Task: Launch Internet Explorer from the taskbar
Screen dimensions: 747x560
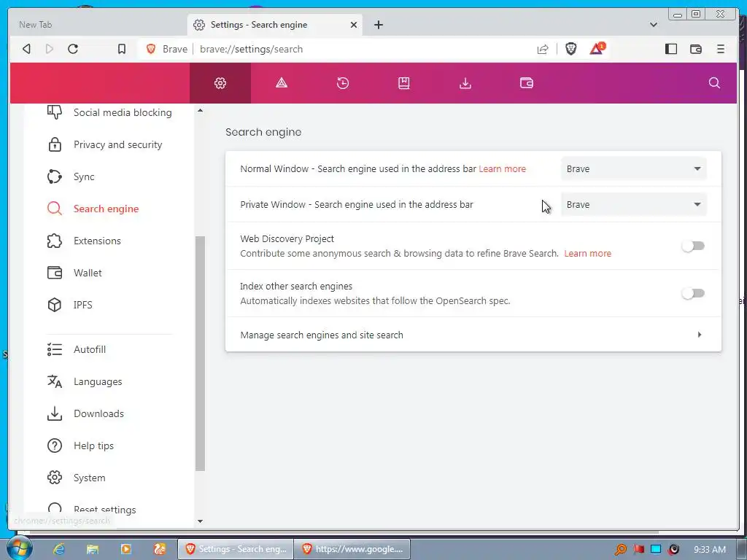Action: [58, 549]
